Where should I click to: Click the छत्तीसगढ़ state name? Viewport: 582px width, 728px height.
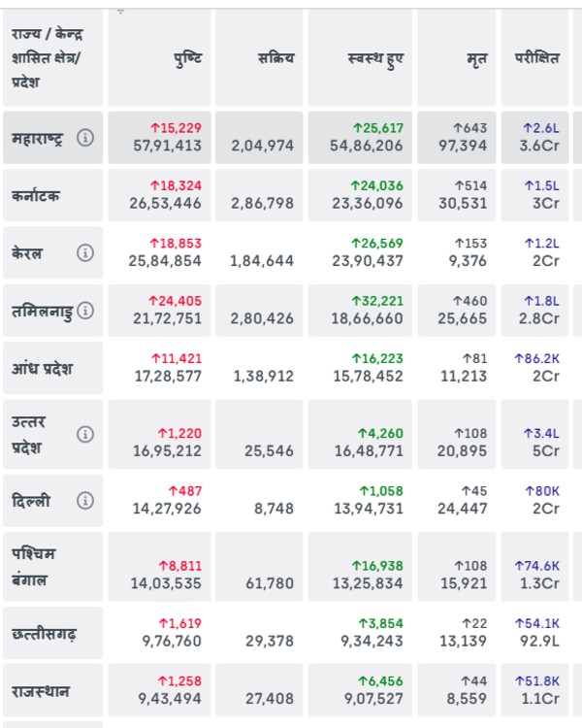(45, 635)
